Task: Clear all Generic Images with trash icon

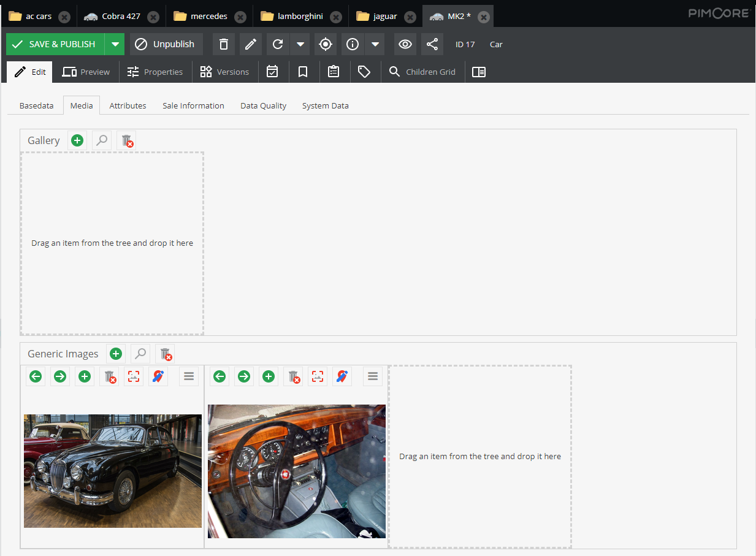Action: 165,354
